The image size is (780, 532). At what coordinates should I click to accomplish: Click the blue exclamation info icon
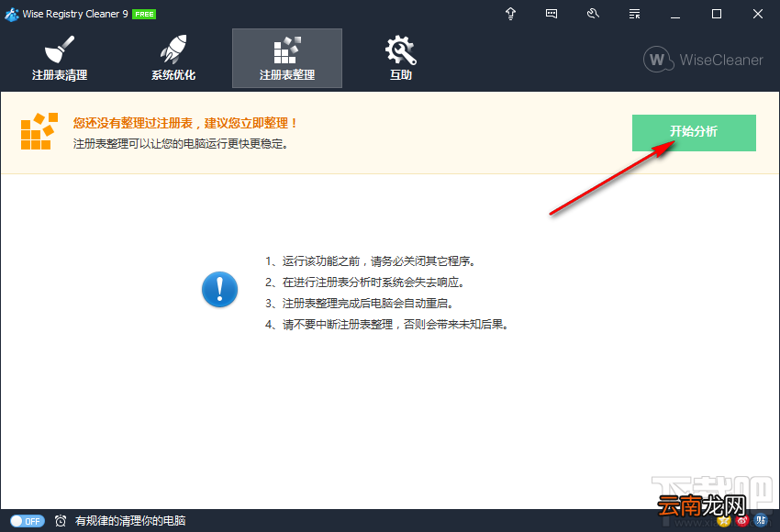pos(220,289)
